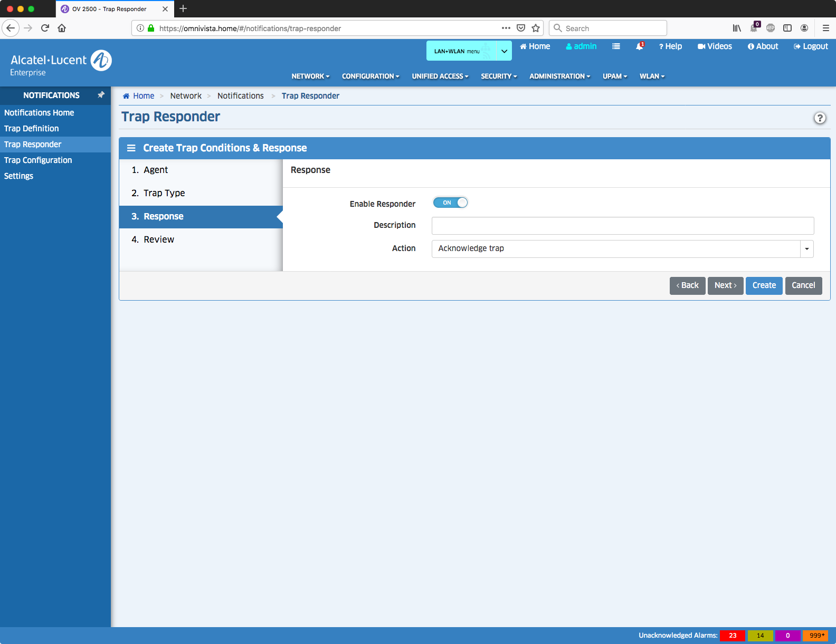
Task: Click the red unacknowledged alarms count
Action: (x=732, y=636)
